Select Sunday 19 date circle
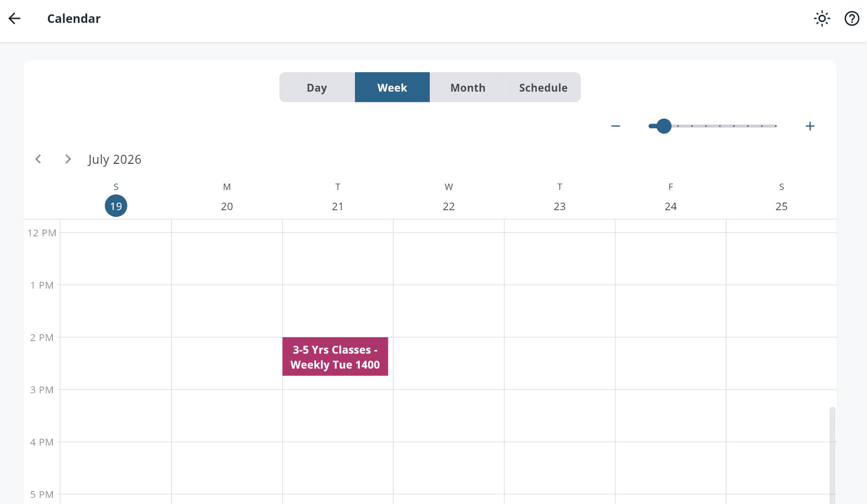The height and width of the screenshot is (504, 867). click(x=116, y=206)
